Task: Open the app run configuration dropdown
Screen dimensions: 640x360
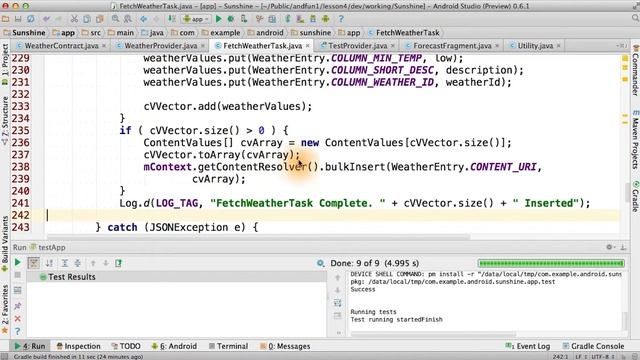Action: 196,19
